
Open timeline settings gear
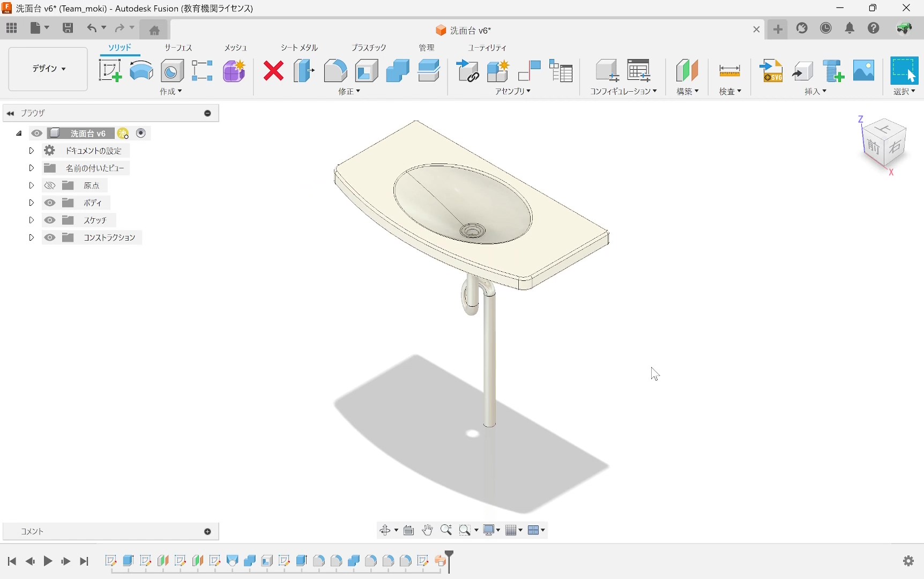coord(908,561)
